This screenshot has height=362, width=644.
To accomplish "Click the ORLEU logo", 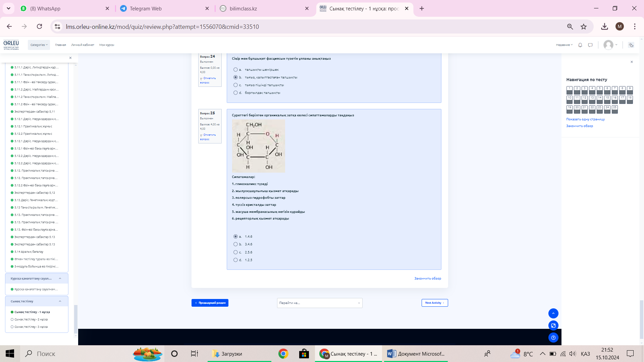I will pyautogui.click(x=11, y=45).
